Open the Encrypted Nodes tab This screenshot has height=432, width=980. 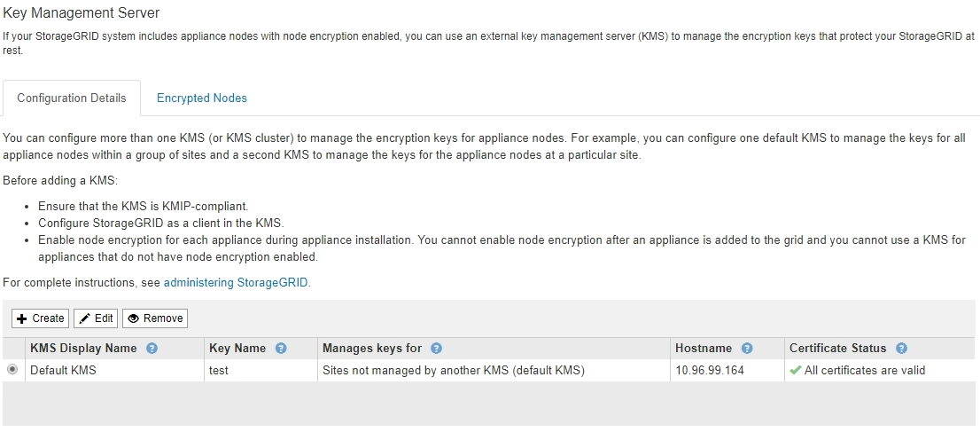[202, 98]
